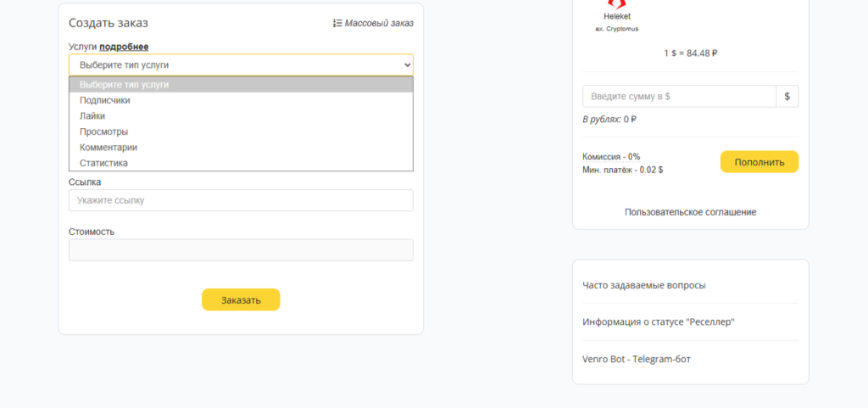Open Venro Bot Telegram-бот link
868x408 pixels.
637,360
